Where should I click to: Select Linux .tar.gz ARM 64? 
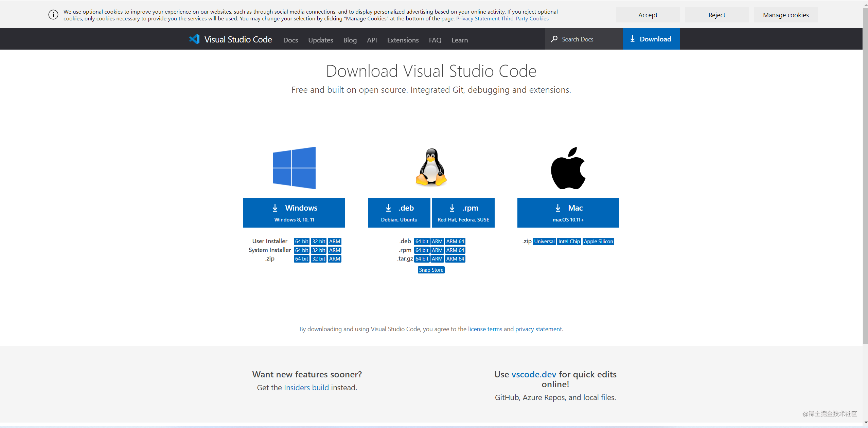[x=455, y=259]
